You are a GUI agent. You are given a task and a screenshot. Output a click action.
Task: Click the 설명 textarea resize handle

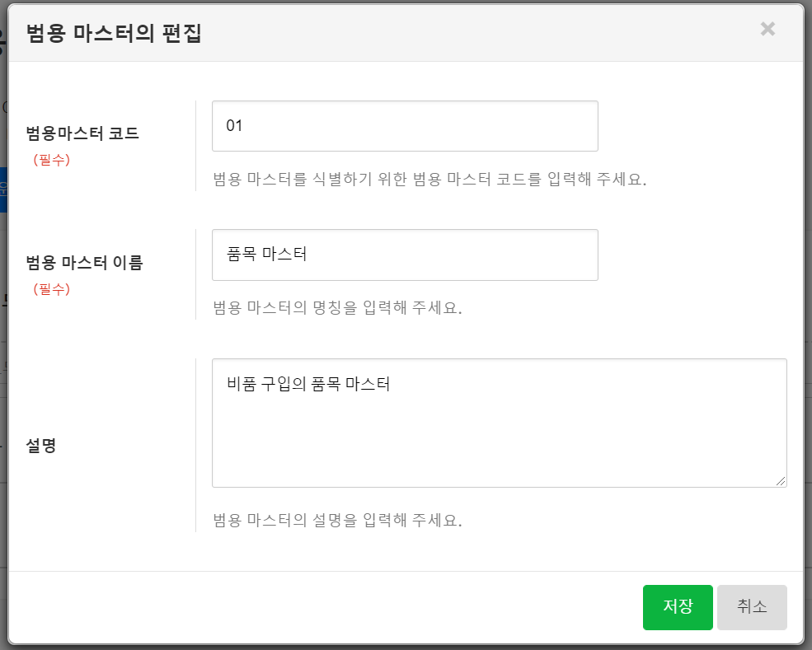point(780,480)
